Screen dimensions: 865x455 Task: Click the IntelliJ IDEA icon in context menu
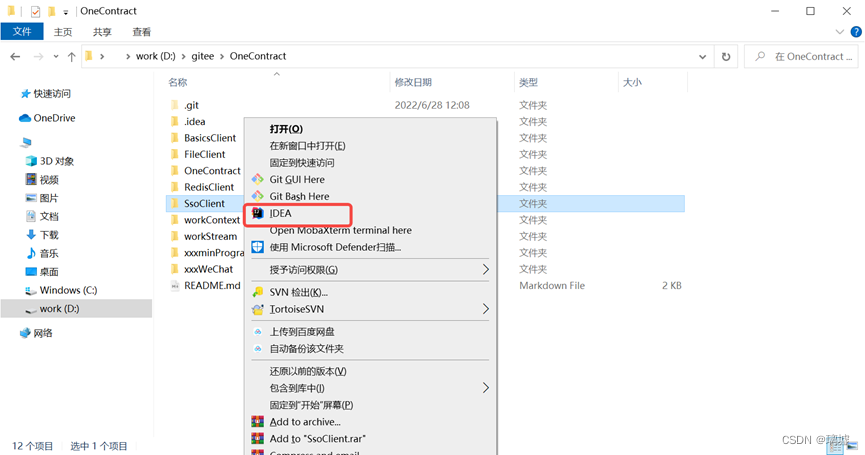[258, 213]
